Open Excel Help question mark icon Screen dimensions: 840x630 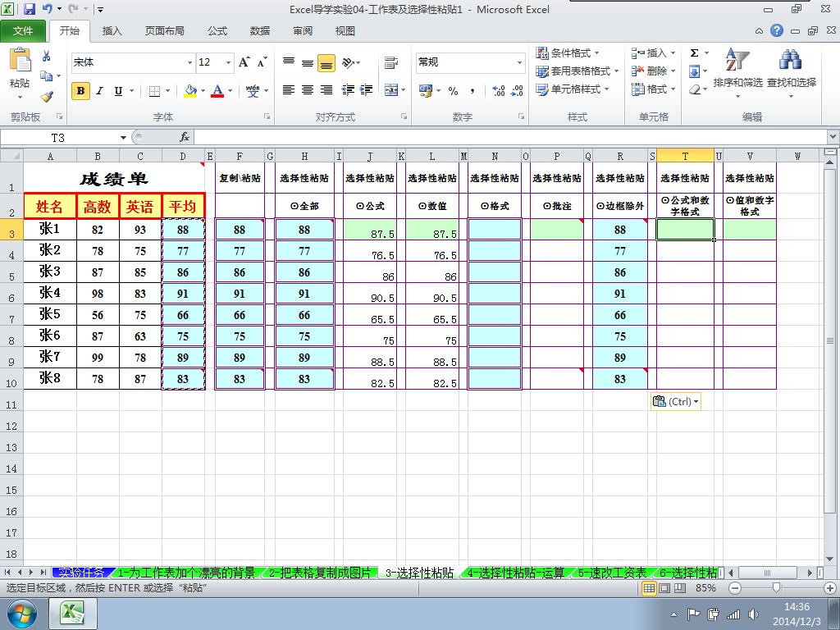777,30
